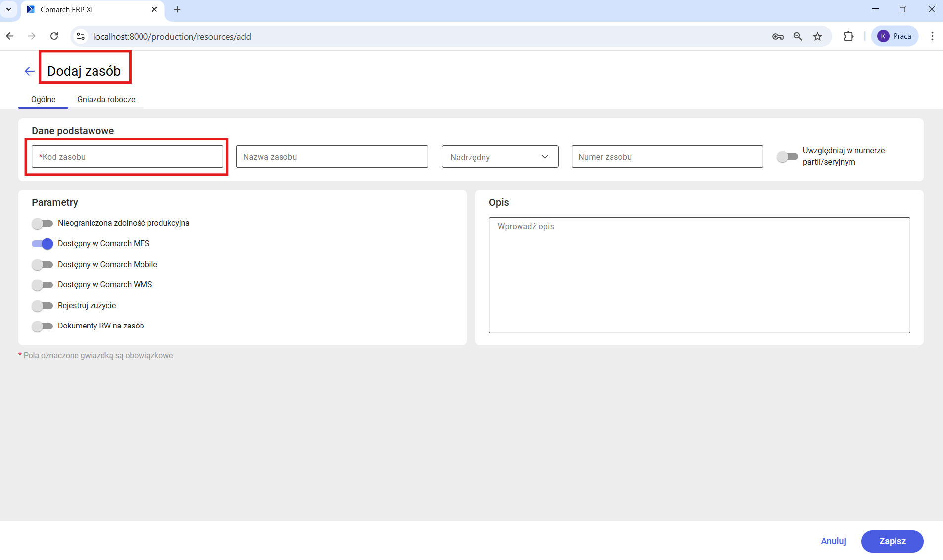Image resolution: width=943 pixels, height=560 pixels.
Task: Expand the Nadrzędny dropdown
Action: [x=500, y=157]
